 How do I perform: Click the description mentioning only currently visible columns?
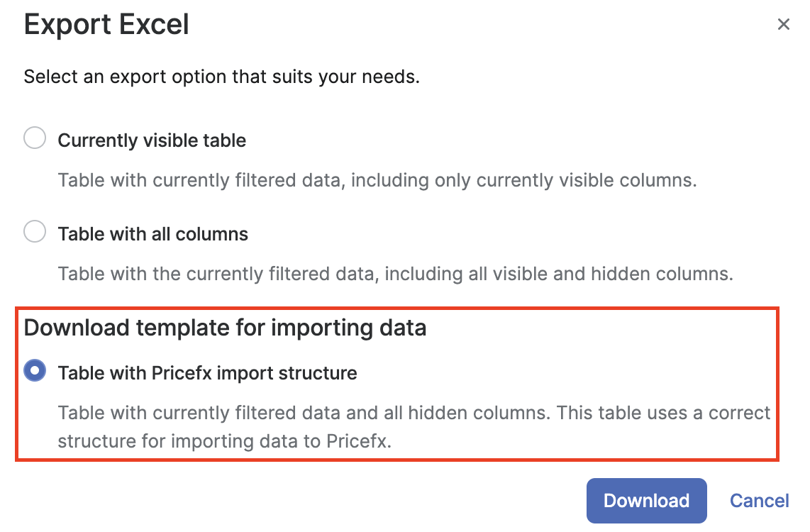point(377,180)
